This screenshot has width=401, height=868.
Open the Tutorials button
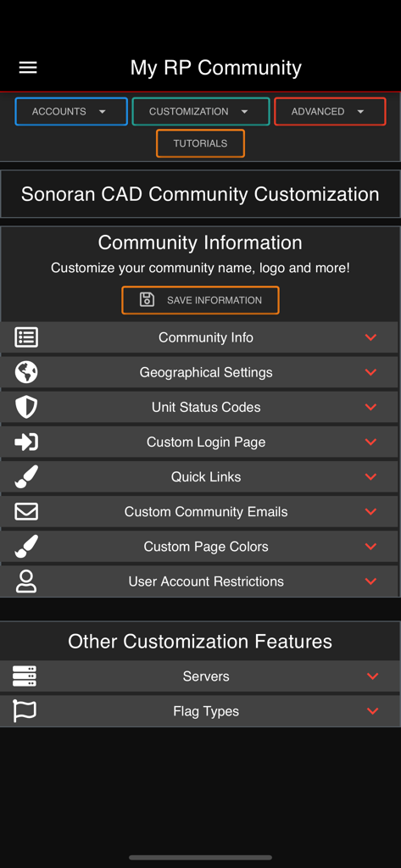[x=200, y=143]
